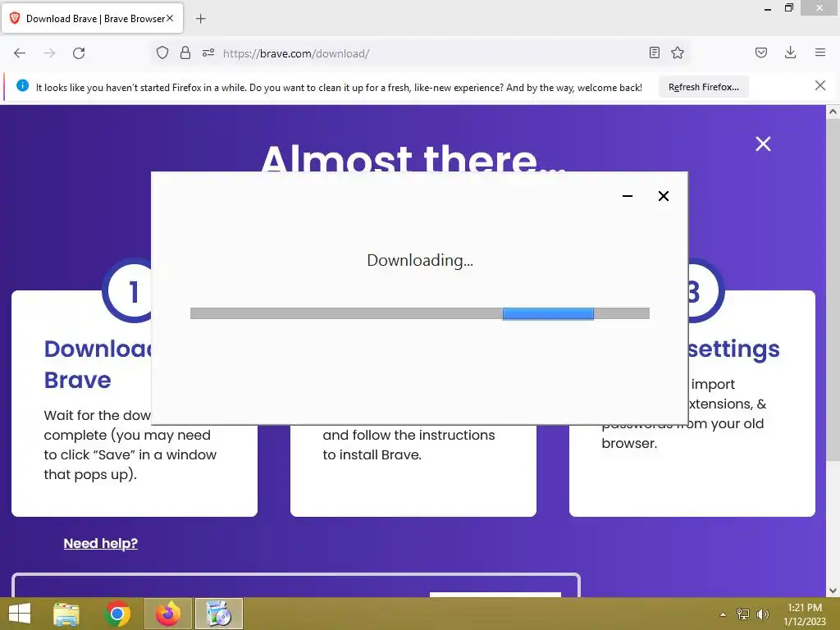This screenshot has height=630, width=840.
Task: Close the Almost there page overlay
Action: pos(763,144)
